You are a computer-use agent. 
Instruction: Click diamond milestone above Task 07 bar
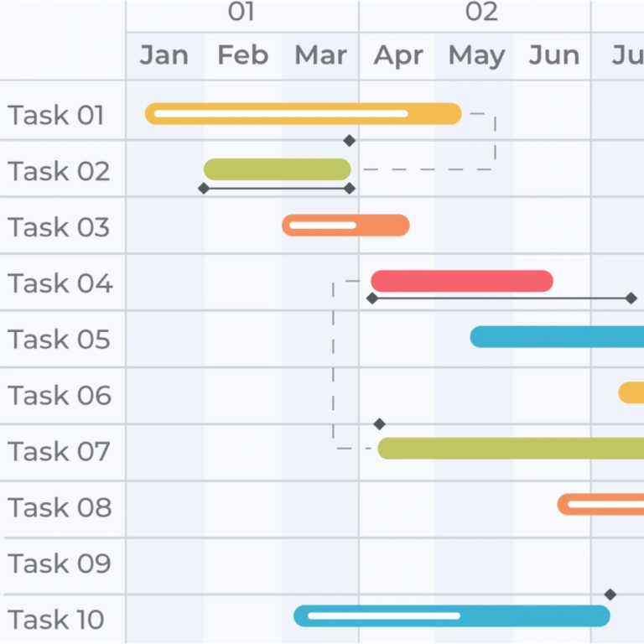point(379,424)
